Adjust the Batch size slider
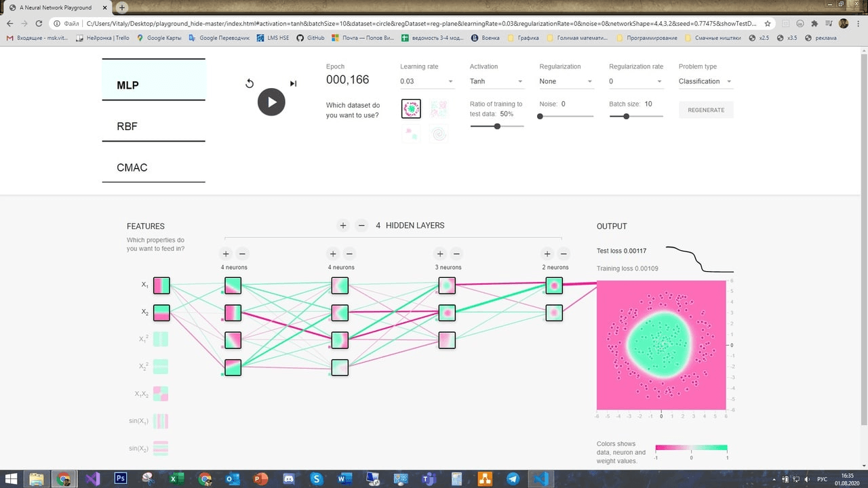The width and height of the screenshot is (868, 488). (x=636, y=116)
